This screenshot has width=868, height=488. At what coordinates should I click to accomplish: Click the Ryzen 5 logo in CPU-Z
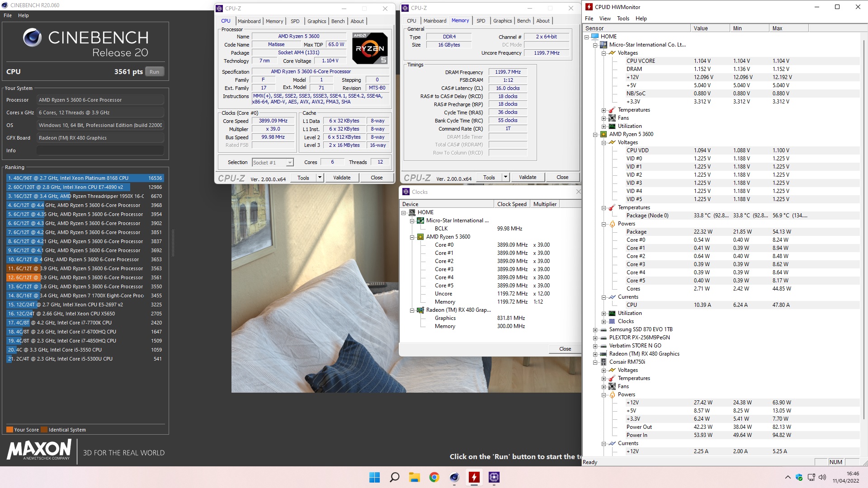pyautogui.click(x=370, y=48)
